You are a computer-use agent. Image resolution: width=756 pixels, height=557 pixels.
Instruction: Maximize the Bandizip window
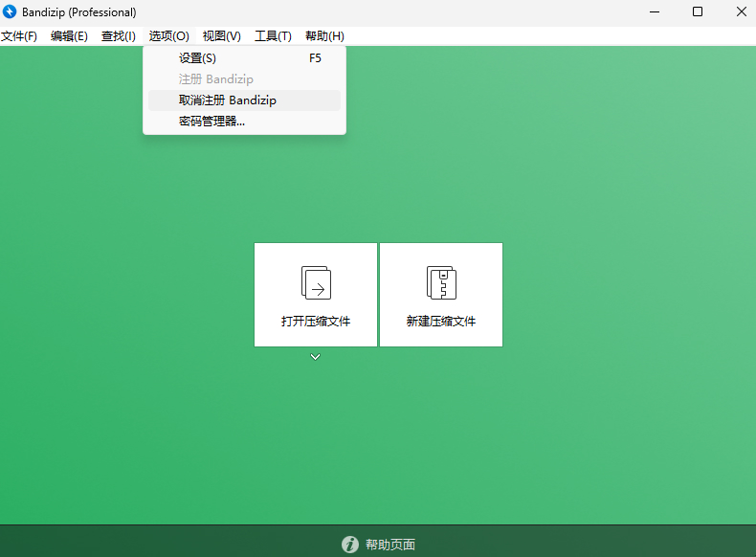(x=698, y=12)
